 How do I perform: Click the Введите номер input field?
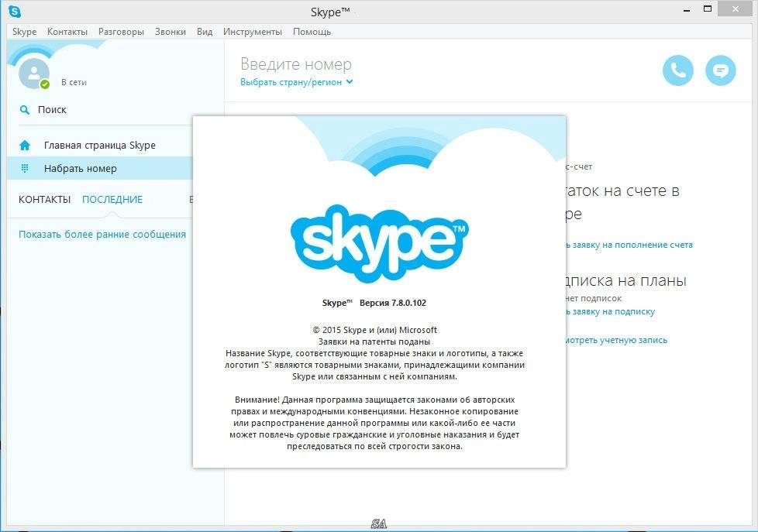pyautogui.click(x=296, y=63)
